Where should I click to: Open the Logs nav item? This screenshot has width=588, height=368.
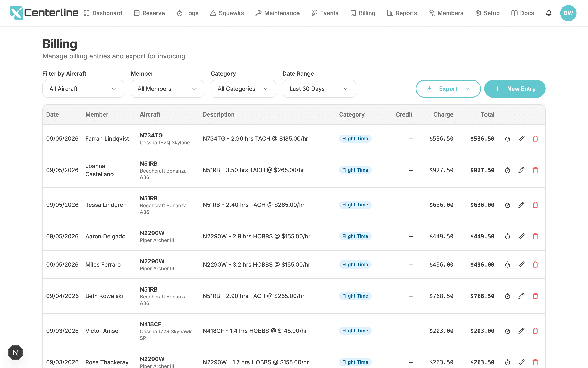[188, 13]
